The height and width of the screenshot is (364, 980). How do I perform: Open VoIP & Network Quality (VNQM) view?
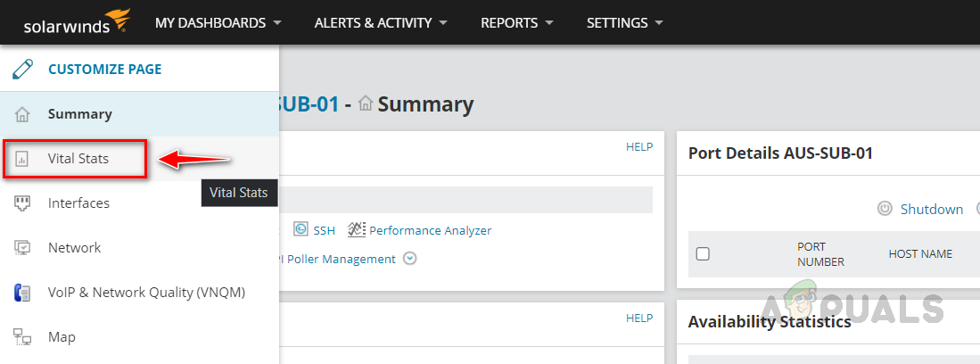click(146, 293)
